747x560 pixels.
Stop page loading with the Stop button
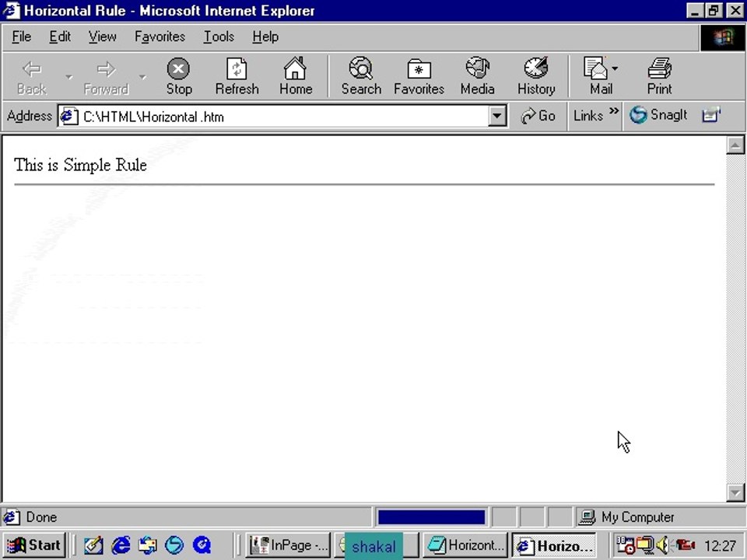[x=179, y=76]
